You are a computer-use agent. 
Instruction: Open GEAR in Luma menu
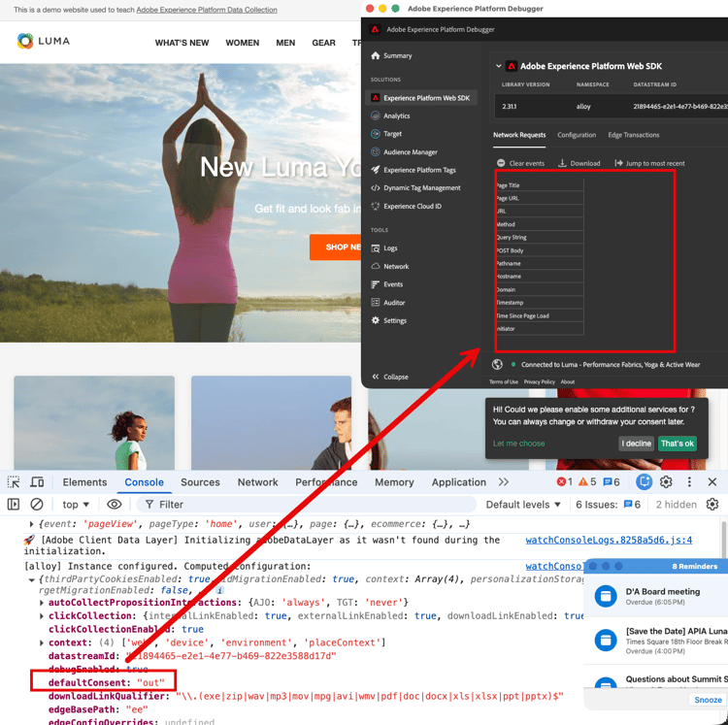[x=323, y=43]
